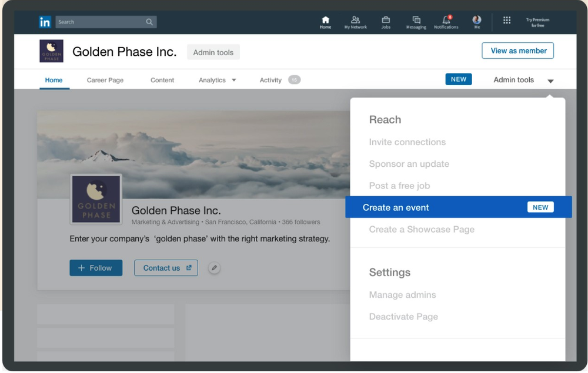
Task: Switch to the Career Page tab
Action: coord(105,80)
